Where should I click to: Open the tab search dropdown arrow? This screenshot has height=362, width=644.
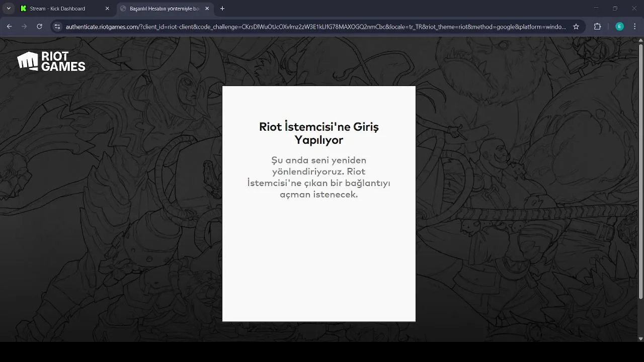(9, 9)
